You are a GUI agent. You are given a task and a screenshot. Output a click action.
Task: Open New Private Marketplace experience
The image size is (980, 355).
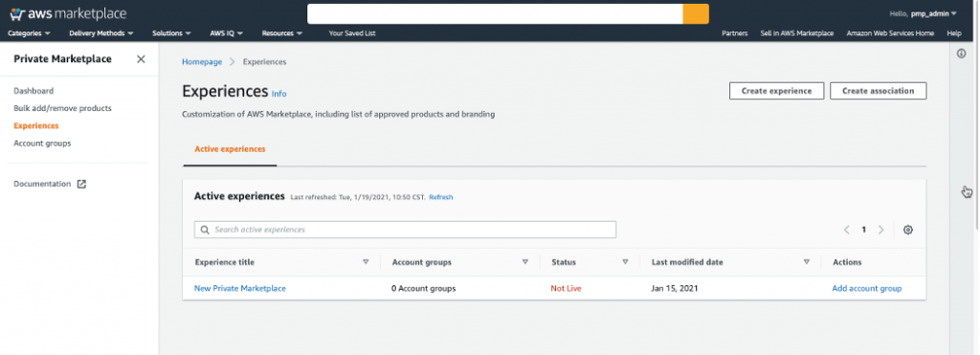[240, 288]
